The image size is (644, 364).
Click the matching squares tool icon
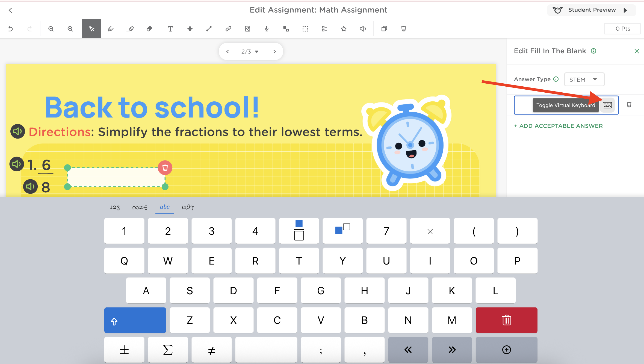click(x=286, y=29)
